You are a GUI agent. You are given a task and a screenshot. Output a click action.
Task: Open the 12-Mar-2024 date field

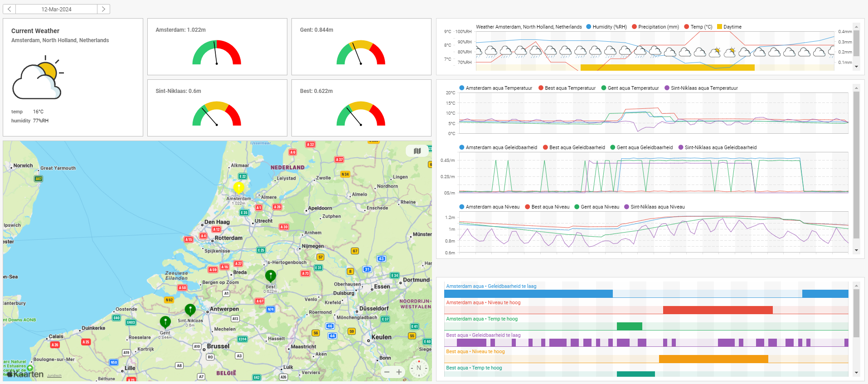[57, 9]
